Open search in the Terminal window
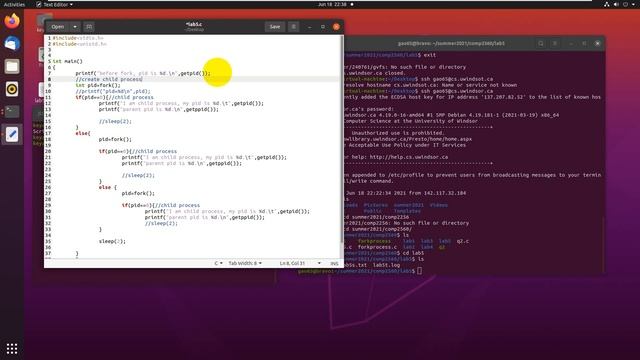 point(541,43)
